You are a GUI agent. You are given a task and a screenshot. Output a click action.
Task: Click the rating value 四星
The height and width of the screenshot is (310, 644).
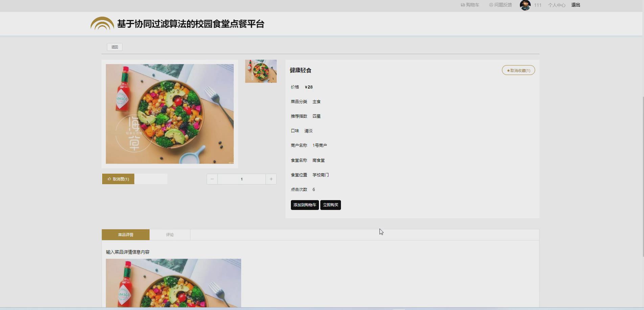pyautogui.click(x=317, y=116)
